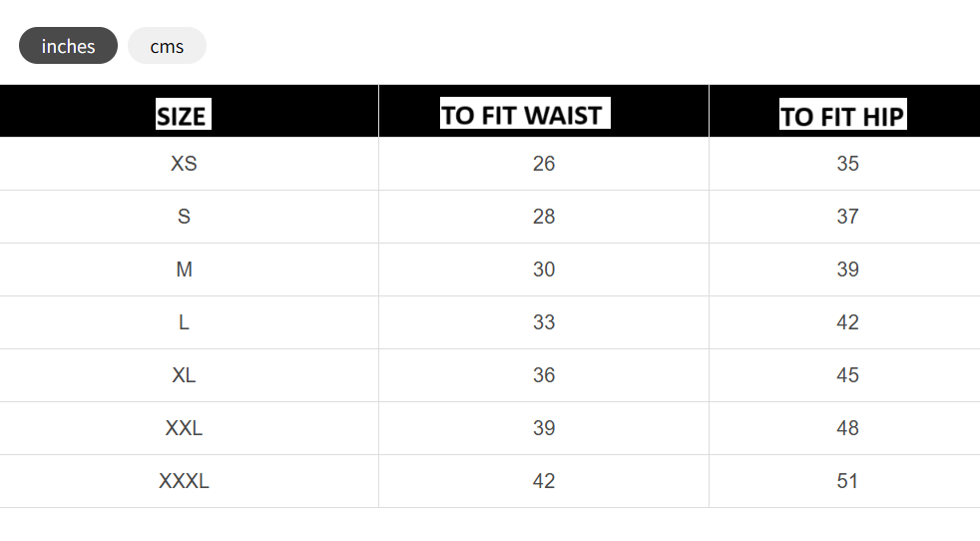Screen dimensions: 980x541
Task: Click waist value 26 for XS
Action: 544,164
